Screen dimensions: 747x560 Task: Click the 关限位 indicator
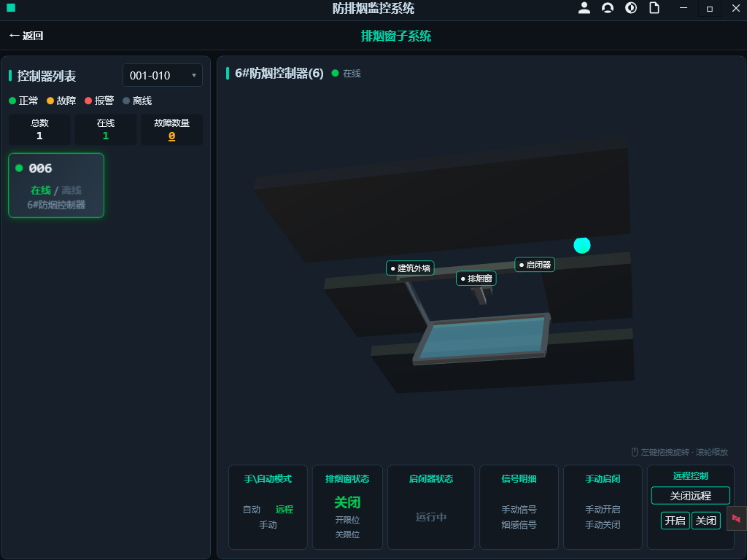347,534
